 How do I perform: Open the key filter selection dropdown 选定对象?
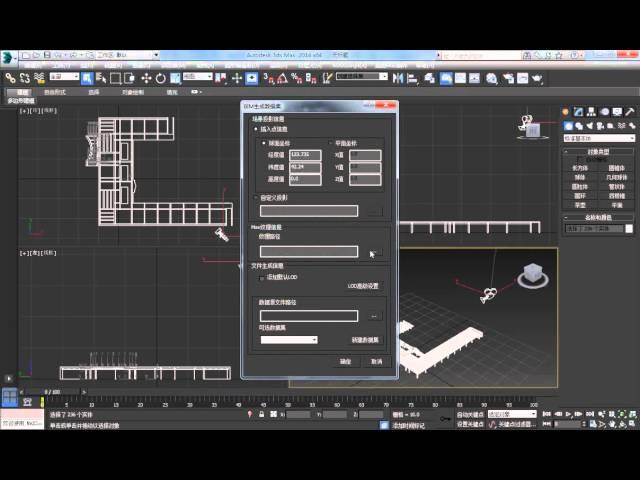point(512,414)
